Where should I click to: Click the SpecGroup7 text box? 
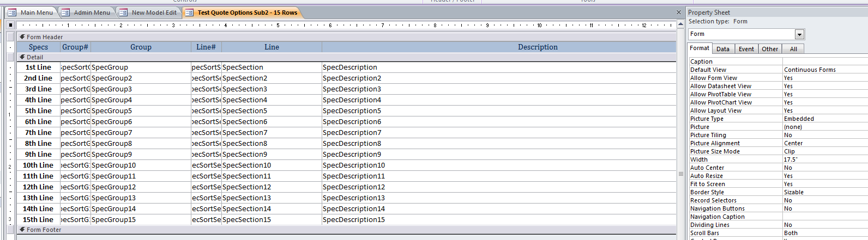(x=141, y=133)
